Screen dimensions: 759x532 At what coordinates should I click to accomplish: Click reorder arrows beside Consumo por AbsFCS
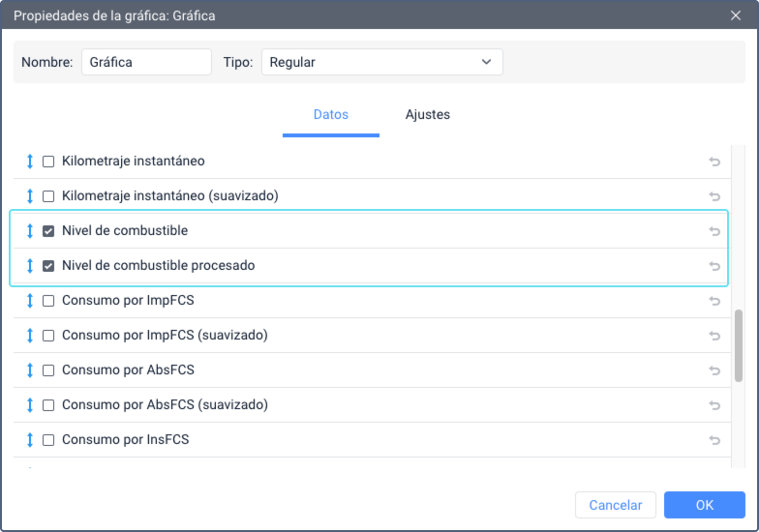pos(30,370)
